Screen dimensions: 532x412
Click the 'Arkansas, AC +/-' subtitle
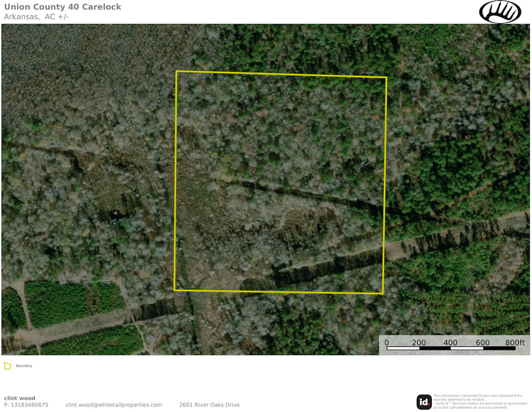[x=36, y=16]
